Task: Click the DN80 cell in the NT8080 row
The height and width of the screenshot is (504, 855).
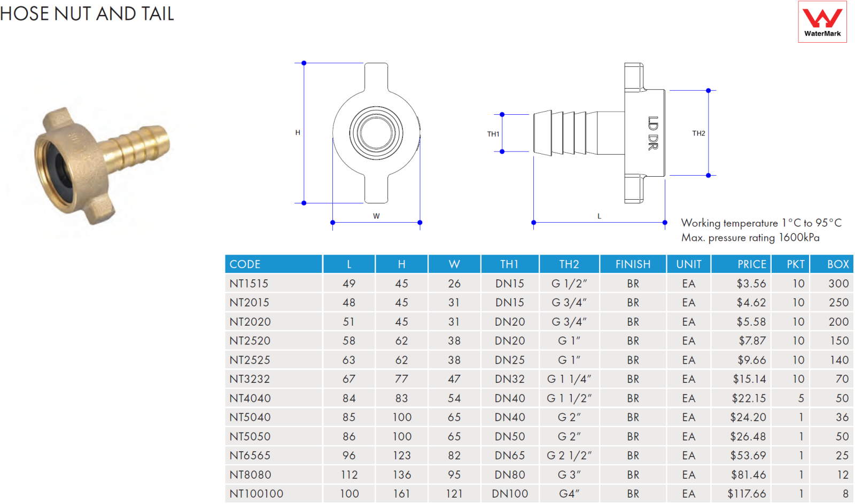Action: coord(510,475)
